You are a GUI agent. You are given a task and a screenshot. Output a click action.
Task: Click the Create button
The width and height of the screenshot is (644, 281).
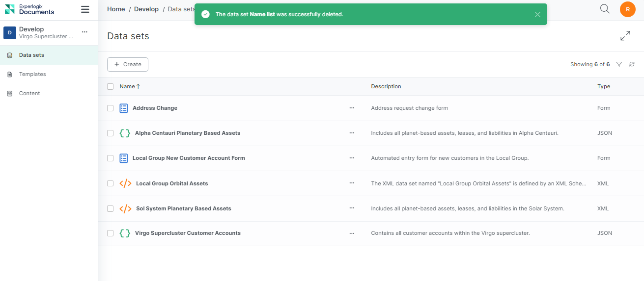pyautogui.click(x=128, y=64)
